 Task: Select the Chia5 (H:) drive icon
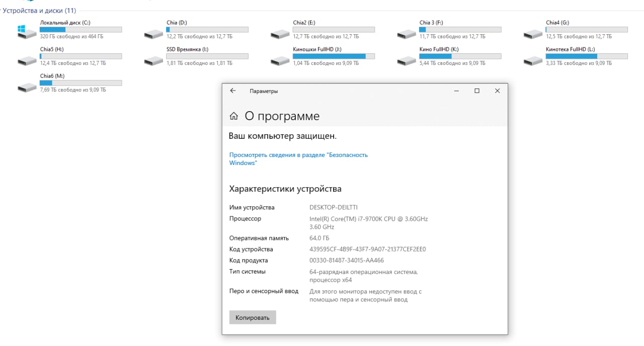[x=27, y=61]
